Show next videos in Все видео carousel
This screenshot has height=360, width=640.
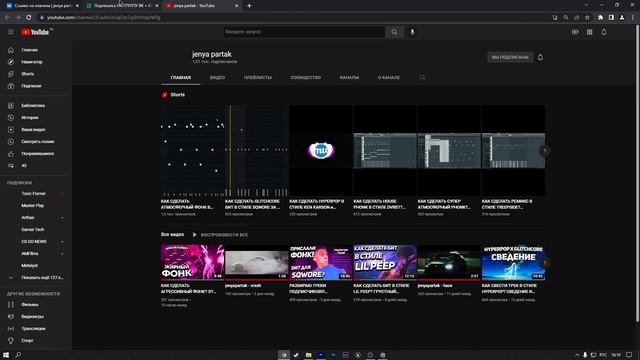pos(545,262)
